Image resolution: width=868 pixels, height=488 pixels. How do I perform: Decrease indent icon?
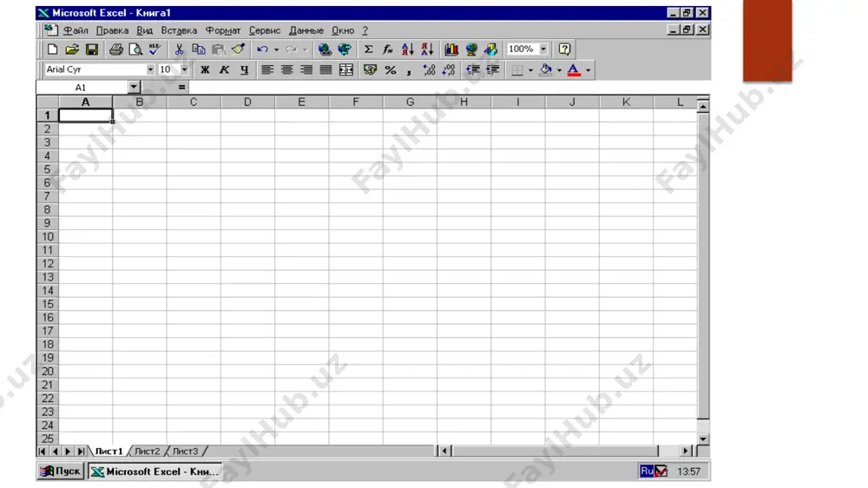pyautogui.click(x=473, y=69)
